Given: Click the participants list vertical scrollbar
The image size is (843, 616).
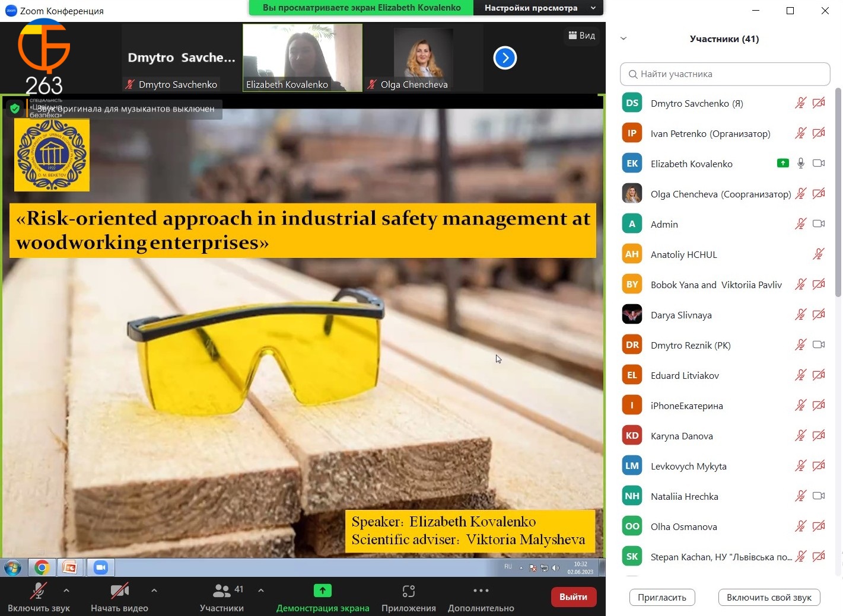Looking at the screenshot, I should pyautogui.click(x=838, y=192).
